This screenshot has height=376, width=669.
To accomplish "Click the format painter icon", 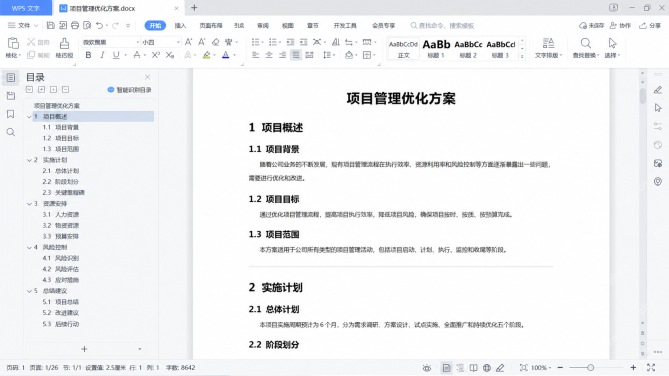I will point(64,44).
